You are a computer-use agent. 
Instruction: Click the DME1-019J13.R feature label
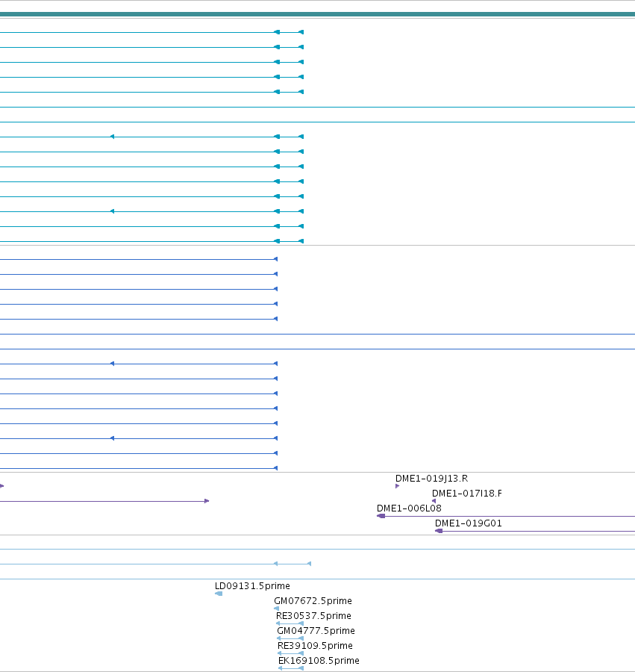click(431, 479)
